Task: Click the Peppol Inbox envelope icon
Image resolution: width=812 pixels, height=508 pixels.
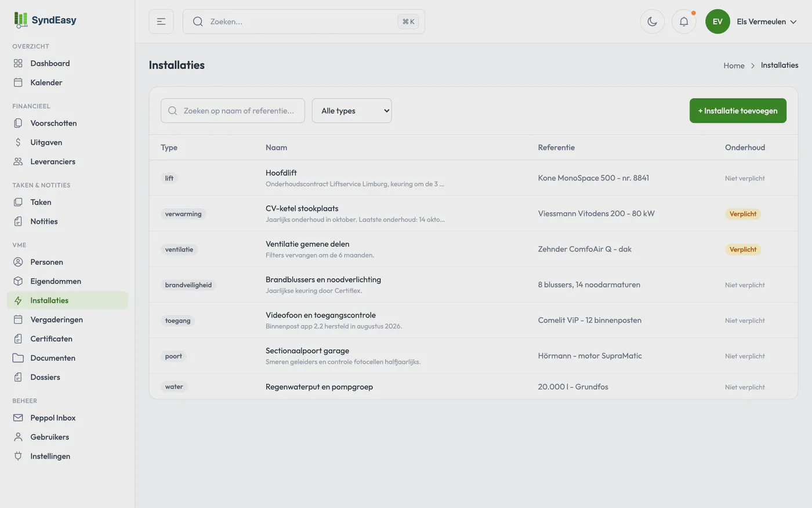Action: pyautogui.click(x=18, y=417)
